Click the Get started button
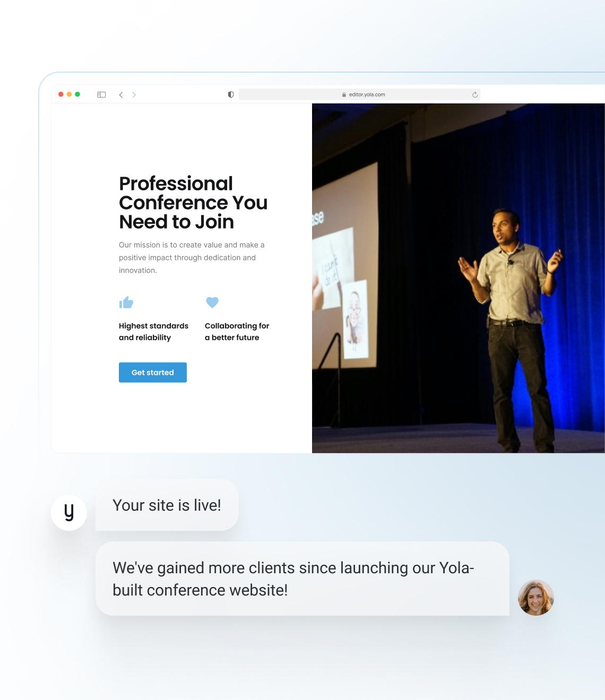 [x=153, y=372]
